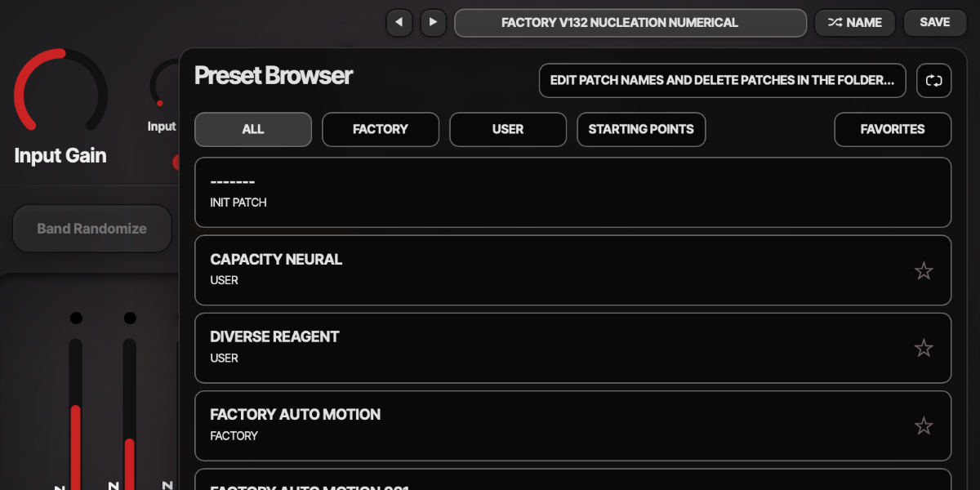The height and width of the screenshot is (490, 980).
Task: Star the Diverse Reagent preset
Action: [x=924, y=349]
